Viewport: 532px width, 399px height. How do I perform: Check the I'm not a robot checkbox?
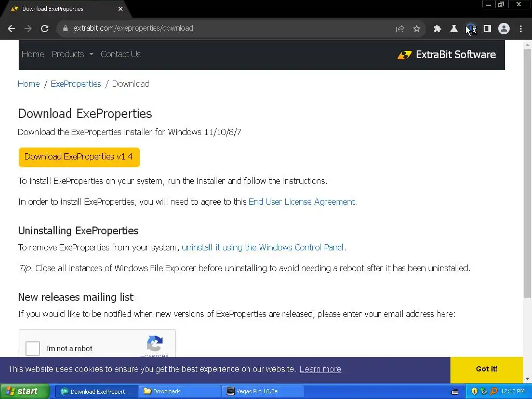33,349
